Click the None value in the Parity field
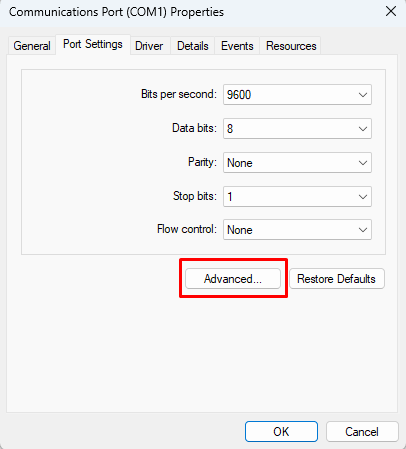 pyautogui.click(x=240, y=163)
